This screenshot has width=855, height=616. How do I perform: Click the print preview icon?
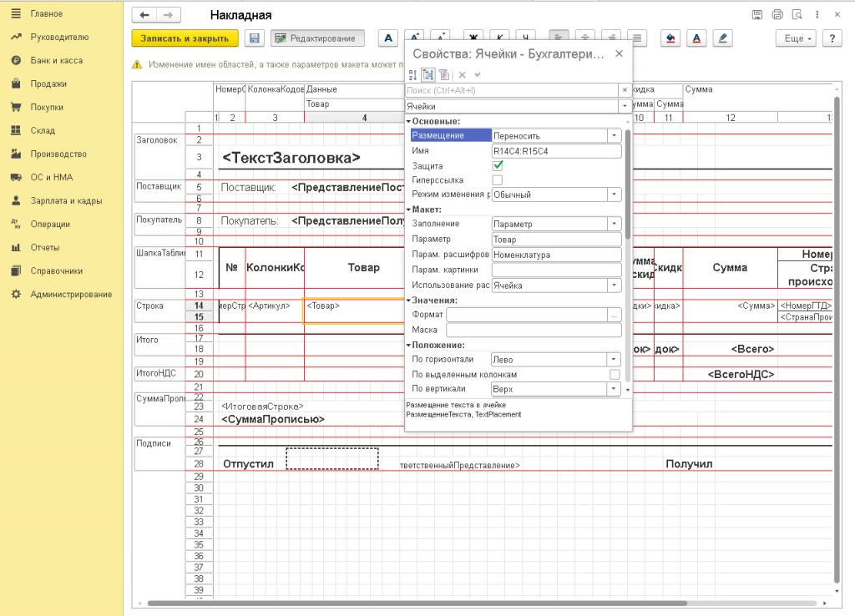pos(797,15)
